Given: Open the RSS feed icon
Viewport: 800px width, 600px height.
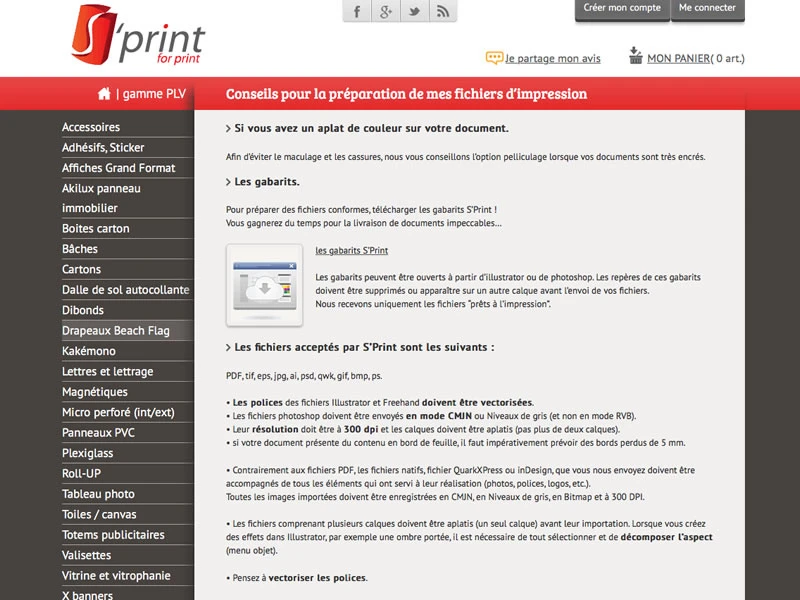Looking at the screenshot, I should [443, 11].
